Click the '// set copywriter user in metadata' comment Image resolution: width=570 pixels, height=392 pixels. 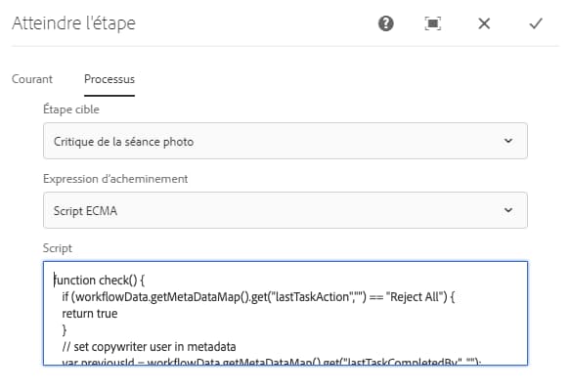(149, 347)
